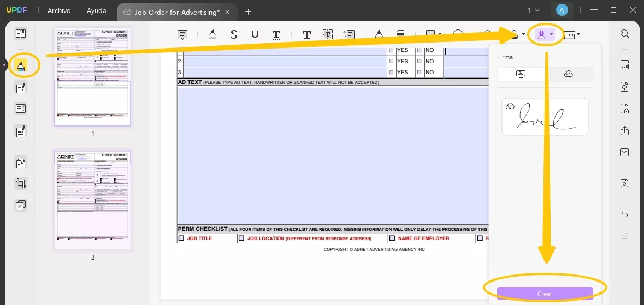Screen dimensions: 644x305
Task: Click inside the AD TEXT field
Action: pos(333,155)
